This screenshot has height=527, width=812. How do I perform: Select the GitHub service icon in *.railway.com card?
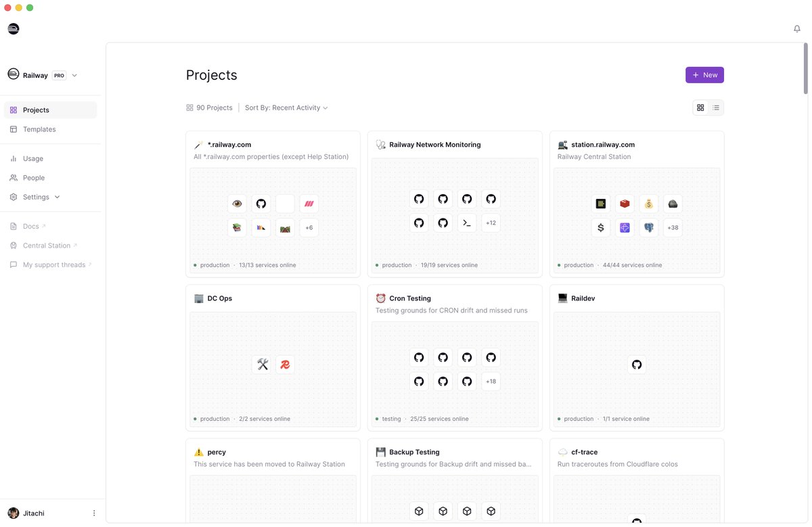261,204
